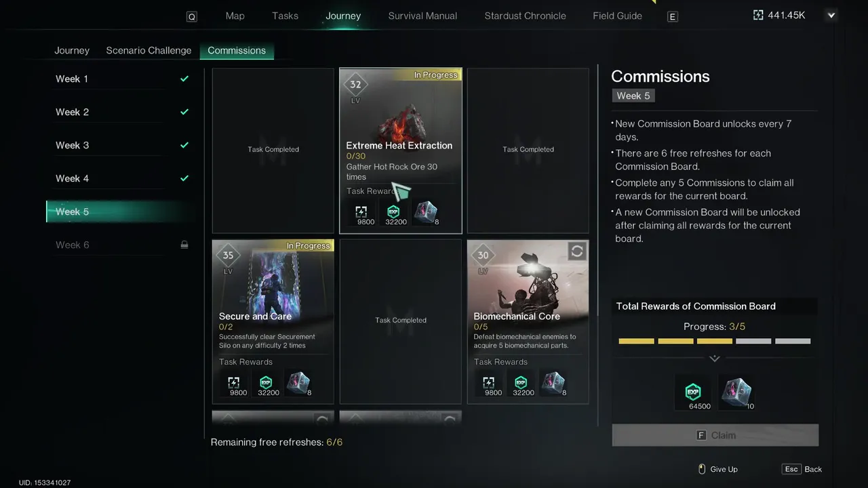
Task: Click the EXP reward icon in Total Rewards
Action: pos(693,392)
